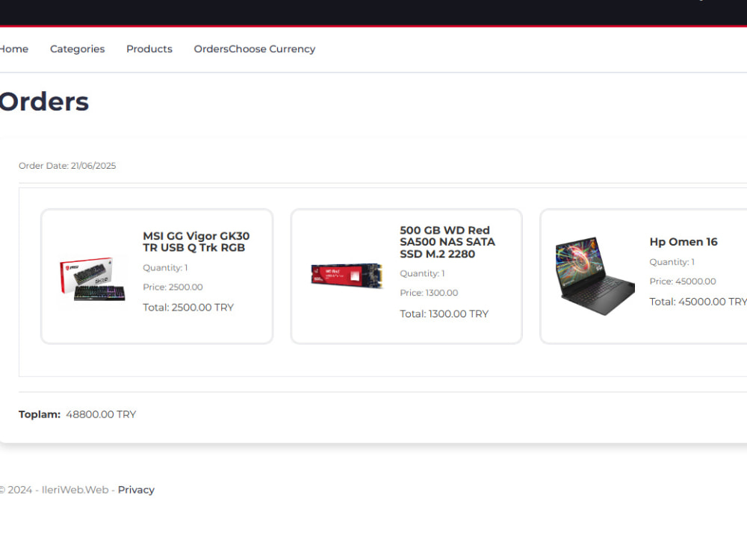The height and width of the screenshot is (560, 747).
Task: Click Quantity: 1 on the Hp Omen card
Action: [672, 262]
